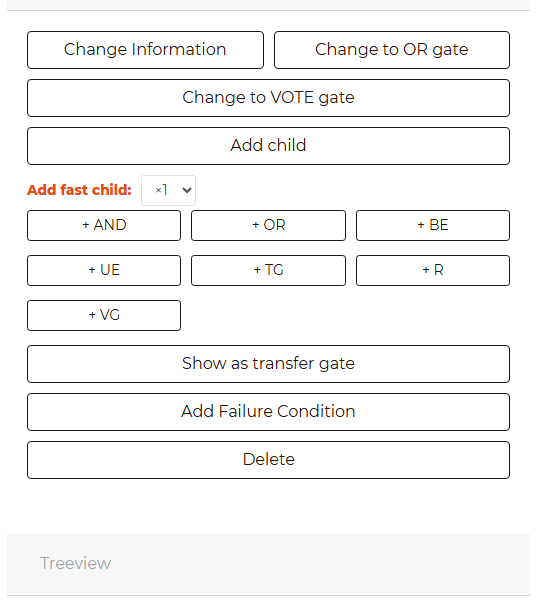
Task: Open the ×1 fast child multiplier dropdown
Action: click(x=168, y=190)
